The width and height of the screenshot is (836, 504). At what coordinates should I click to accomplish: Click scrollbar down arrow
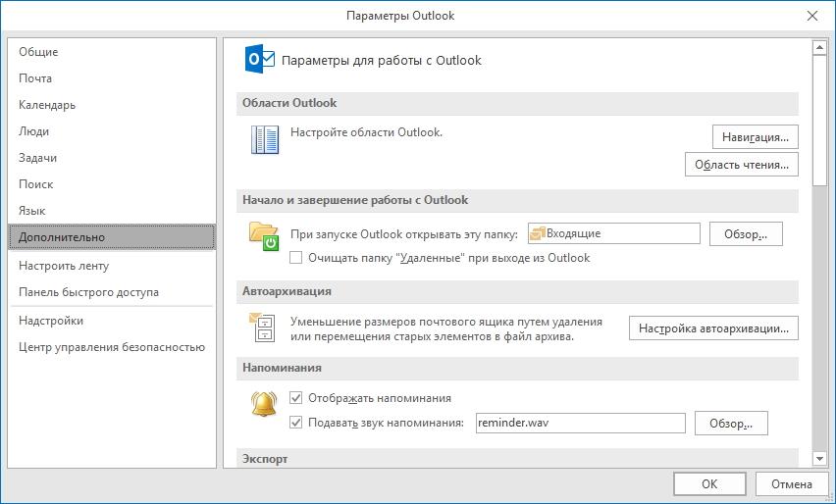coord(819,458)
